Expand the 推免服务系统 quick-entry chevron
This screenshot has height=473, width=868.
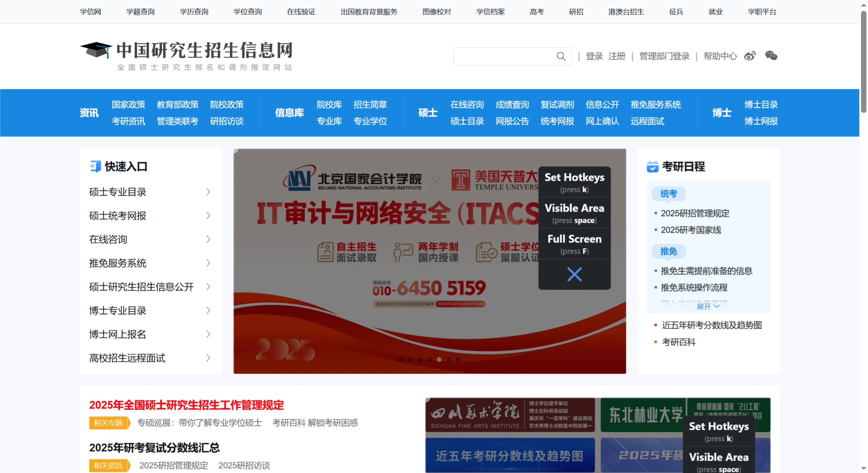pyautogui.click(x=208, y=263)
